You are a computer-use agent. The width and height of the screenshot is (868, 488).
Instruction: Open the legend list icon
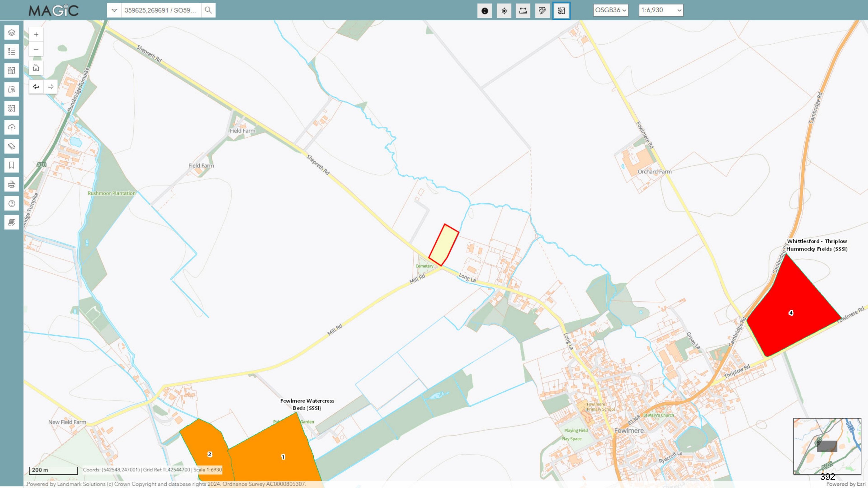point(12,51)
